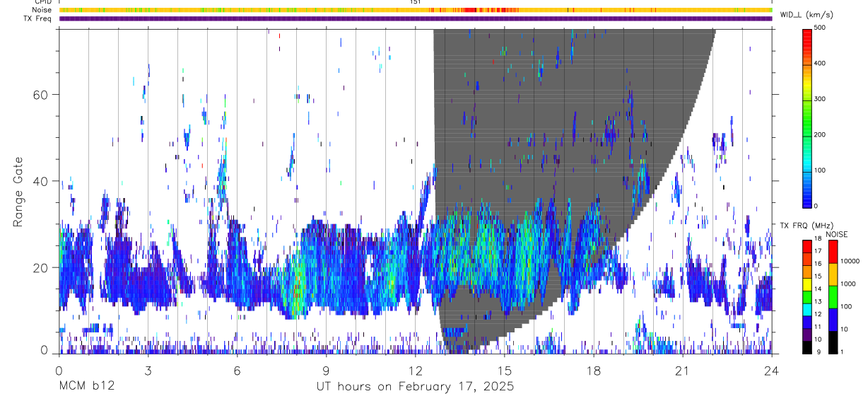Click the 'Range Gate' y-axis label
Image resolution: width=868 pixels, height=401 pixels.
click(18, 192)
